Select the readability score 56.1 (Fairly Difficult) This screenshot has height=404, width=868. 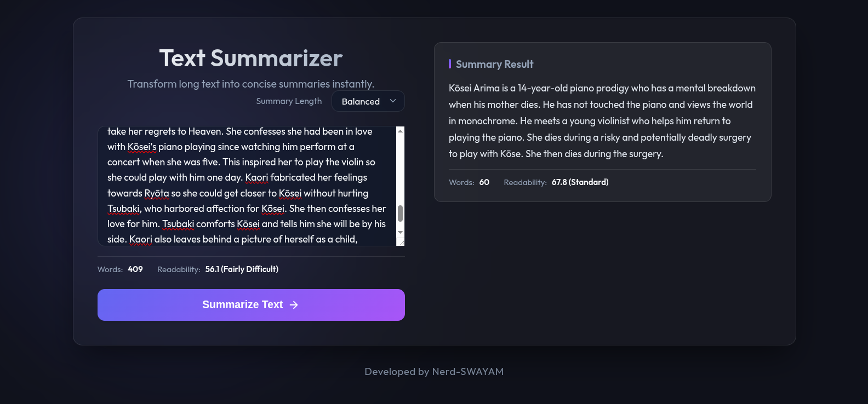242,269
